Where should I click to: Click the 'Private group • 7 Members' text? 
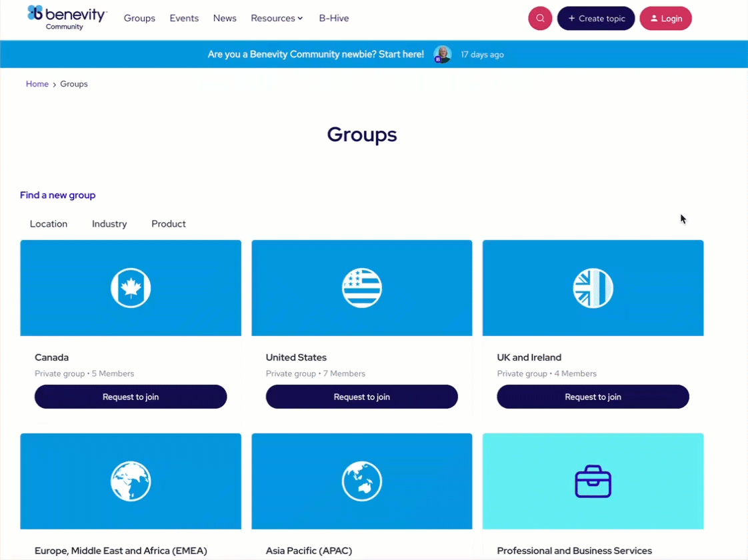(x=315, y=373)
